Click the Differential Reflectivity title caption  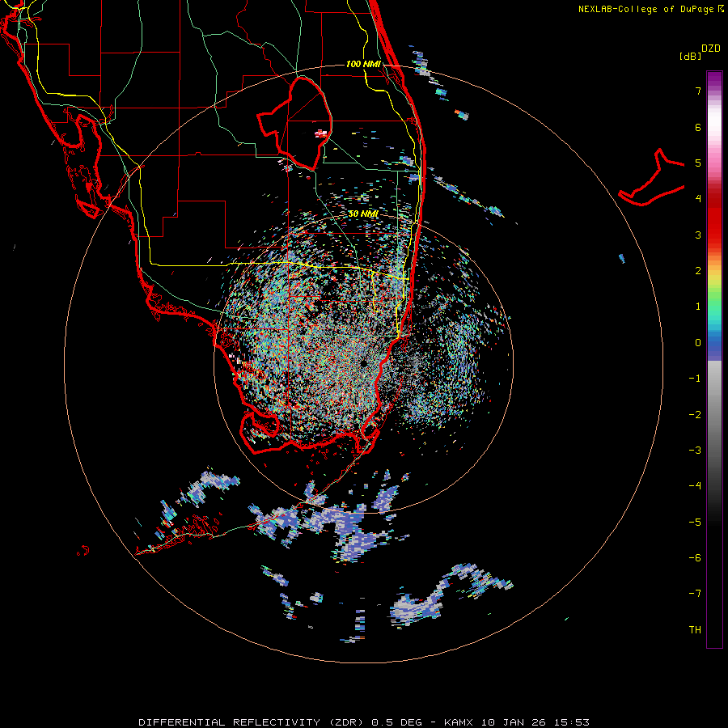click(280, 722)
